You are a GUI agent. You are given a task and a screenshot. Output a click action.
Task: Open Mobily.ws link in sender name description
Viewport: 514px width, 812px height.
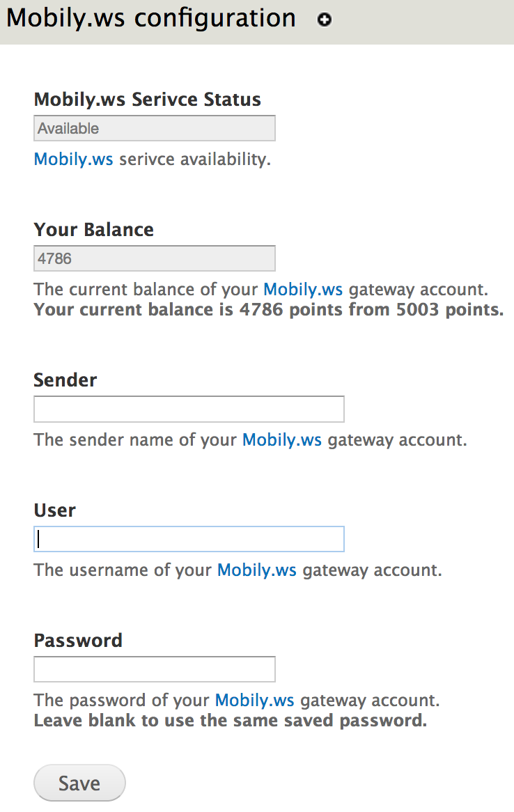(x=282, y=440)
